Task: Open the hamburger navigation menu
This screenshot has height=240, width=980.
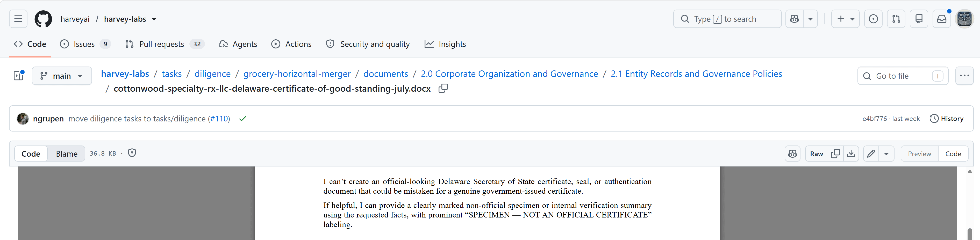Action: pyautogui.click(x=18, y=19)
